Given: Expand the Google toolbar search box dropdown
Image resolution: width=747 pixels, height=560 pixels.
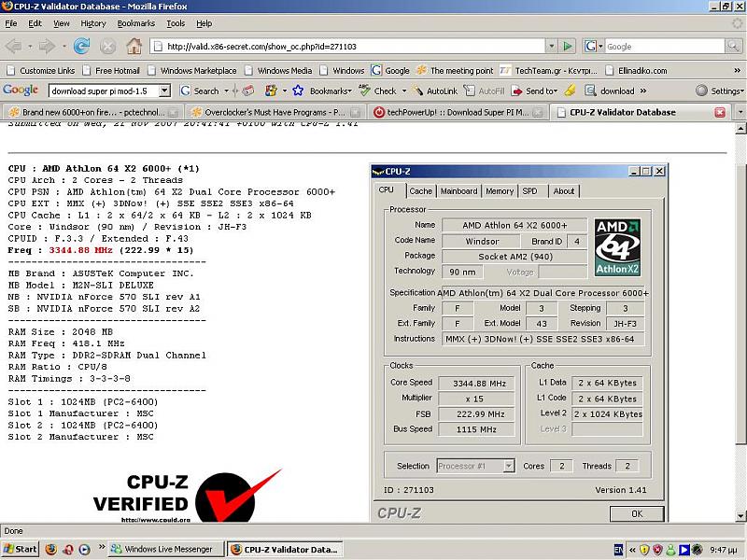Looking at the screenshot, I should click(x=164, y=91).
